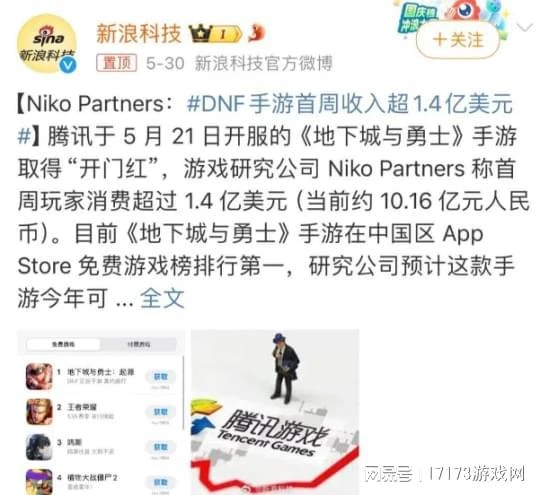Follow the account with +关注 button
The height and width of the screenshot is (495, 540).
click(458, 40)
